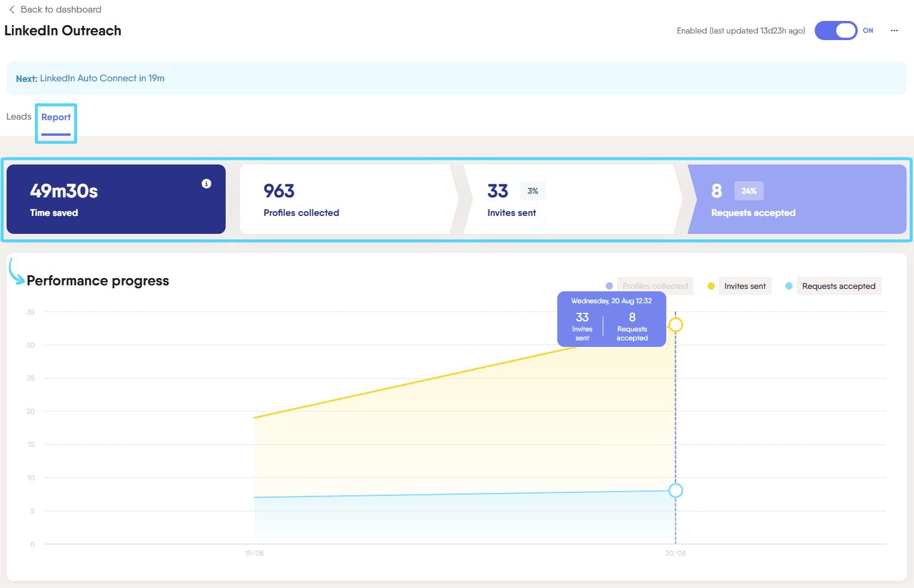This screenshot has width=914, height=588.
Task: Toggle Profiles collected legend series
Action: (x=655, y=286)
